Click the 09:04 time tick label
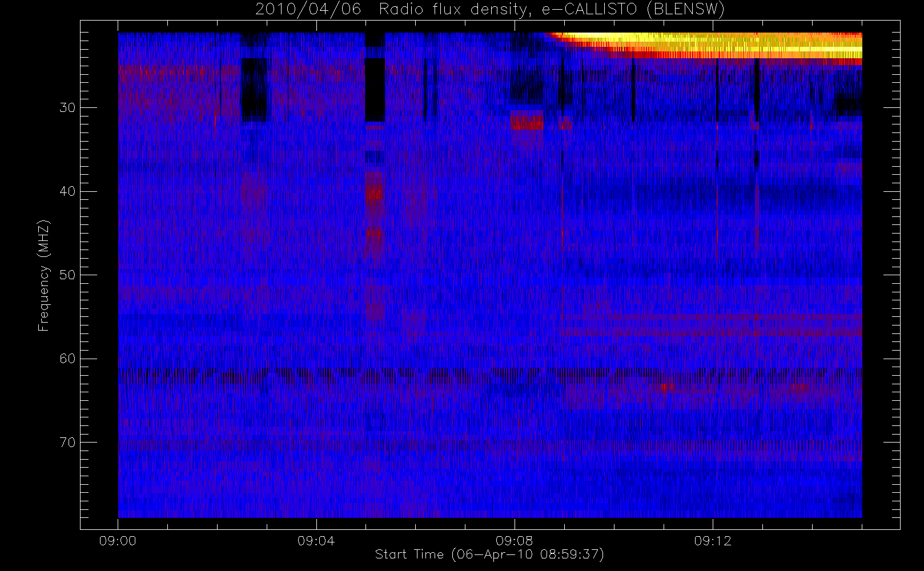This screenshot has width=924, height=571. click(316, 541)
